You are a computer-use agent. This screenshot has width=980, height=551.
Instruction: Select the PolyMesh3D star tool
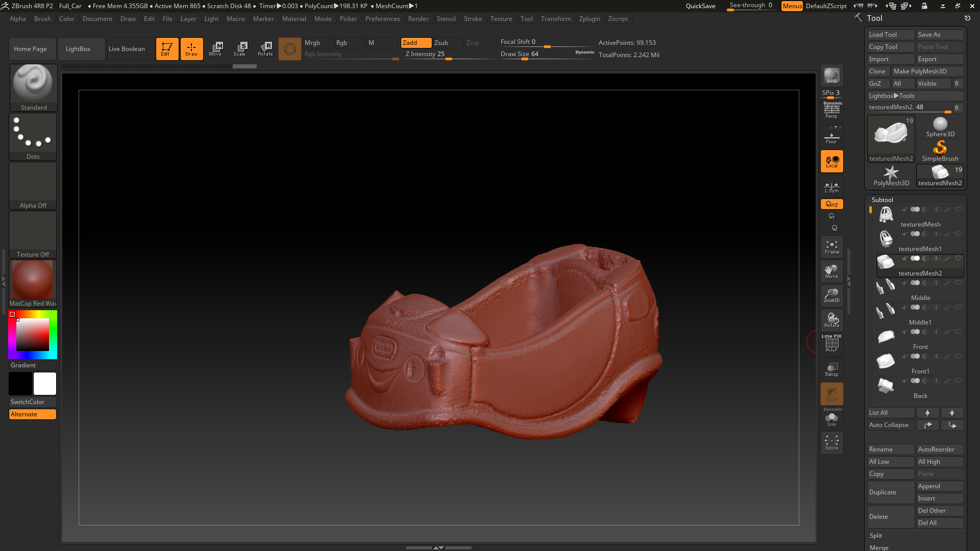click(x=891, y=176)
